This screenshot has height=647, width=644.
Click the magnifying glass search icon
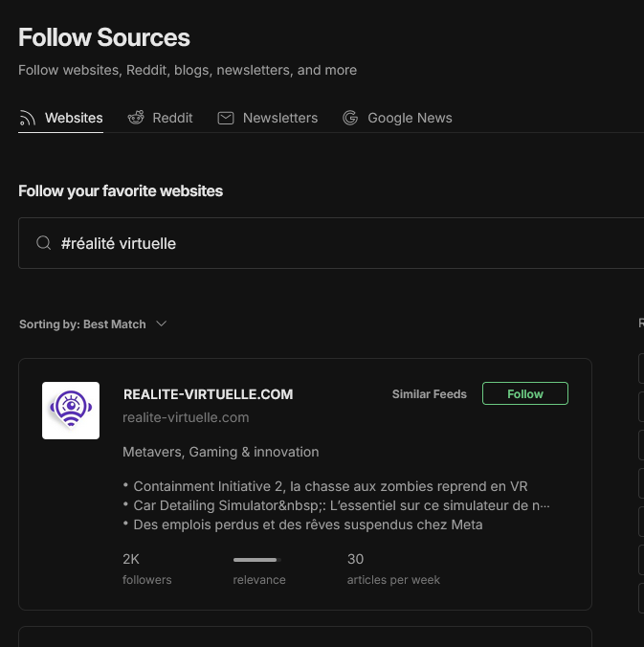point(43,243)
